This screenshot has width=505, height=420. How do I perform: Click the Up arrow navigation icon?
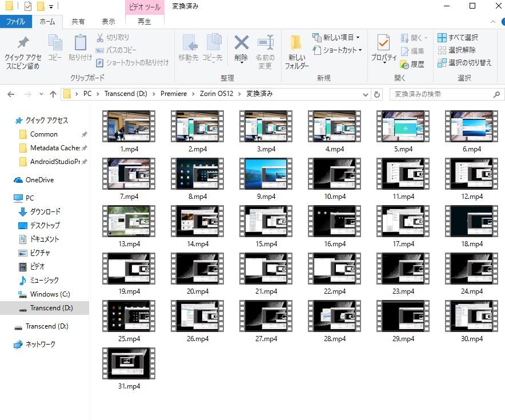(x=53, y=94)
